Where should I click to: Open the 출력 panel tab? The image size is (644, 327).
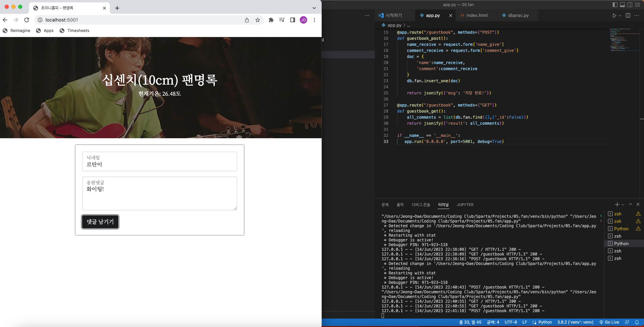400,205
